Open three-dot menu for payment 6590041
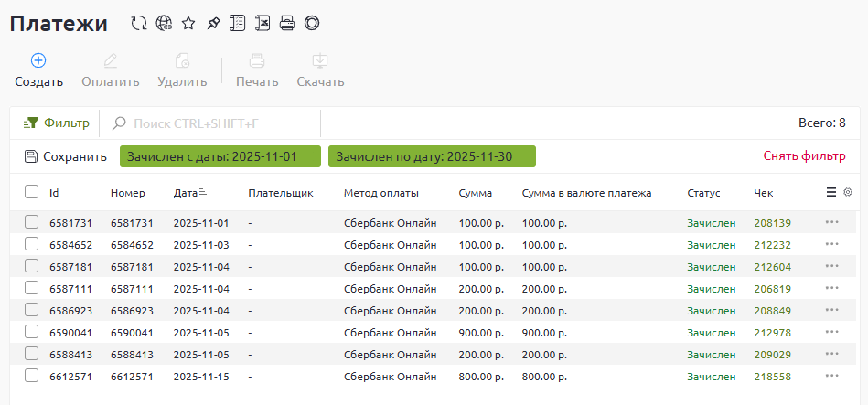 point(831,332)
